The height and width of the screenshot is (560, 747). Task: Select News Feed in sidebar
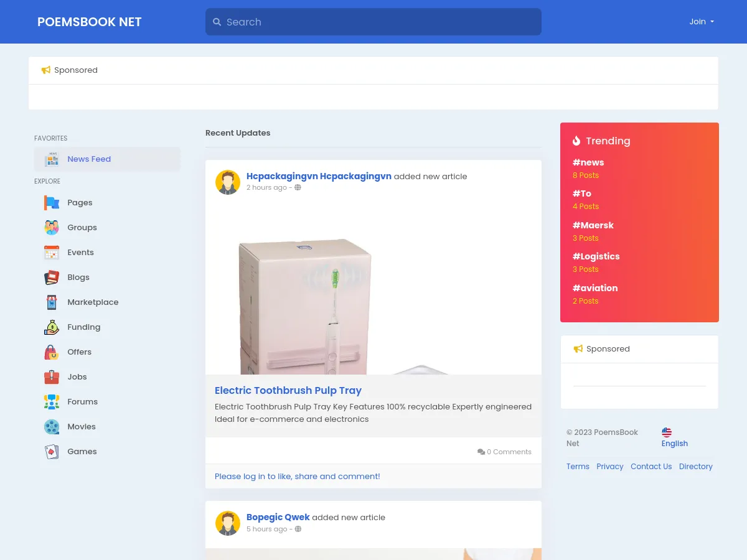click(x=89, y=159)
